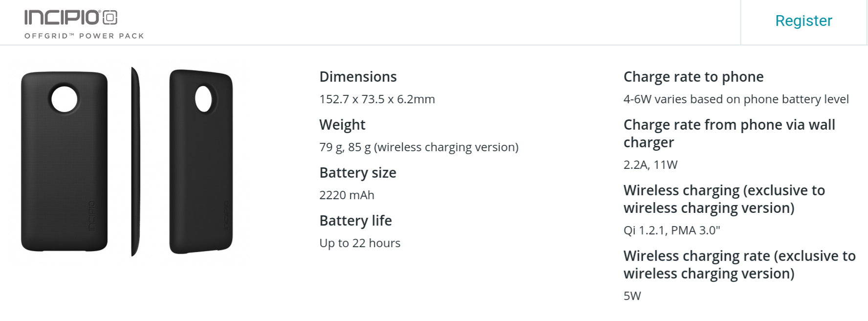
Task: Click the 2.2A, 11W value text
Action: pyautogui.click(x=650, y=165)
